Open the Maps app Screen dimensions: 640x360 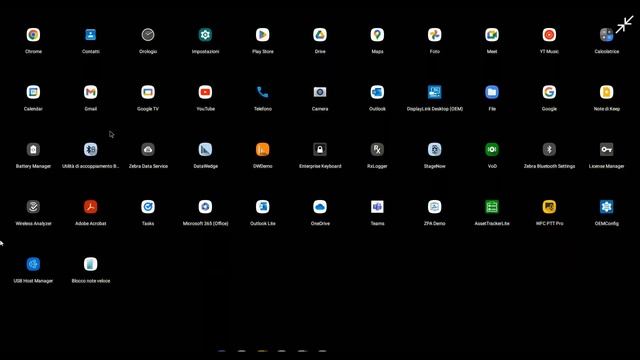tap(377, 35)
